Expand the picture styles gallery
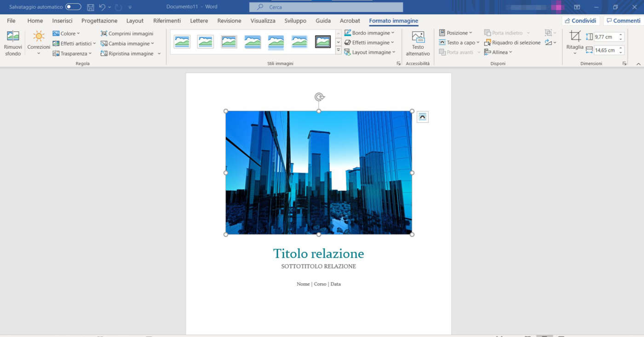Viewport: 644px width, 337px height. tap(339, 51)
